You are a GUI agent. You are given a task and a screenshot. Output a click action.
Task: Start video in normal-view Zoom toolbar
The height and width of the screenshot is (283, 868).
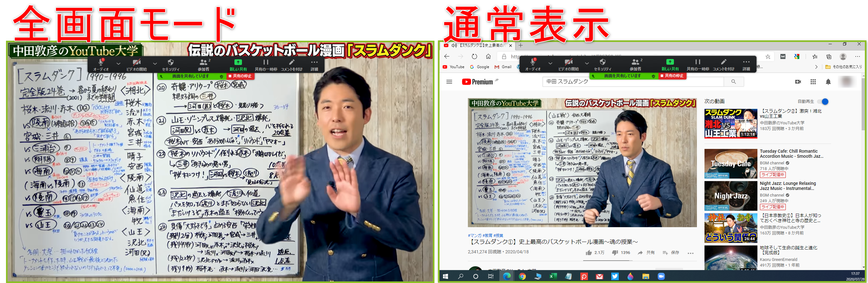click(568, 64)
